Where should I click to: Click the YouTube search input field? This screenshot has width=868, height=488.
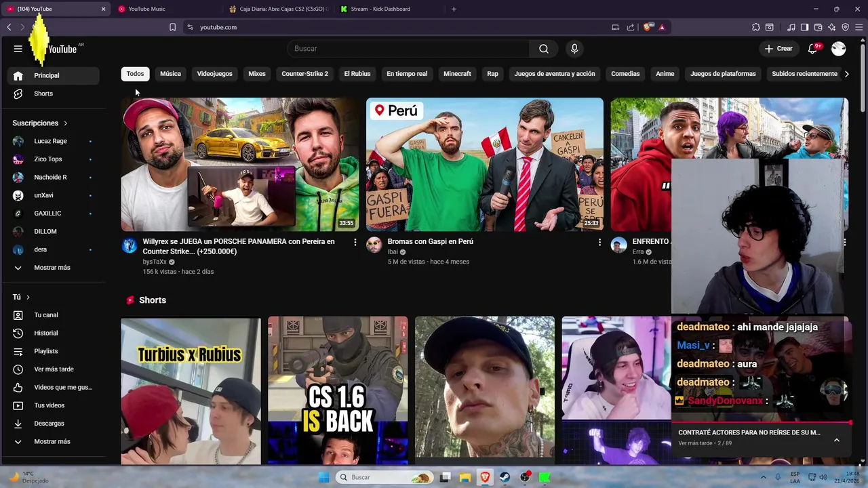[408, 49]
